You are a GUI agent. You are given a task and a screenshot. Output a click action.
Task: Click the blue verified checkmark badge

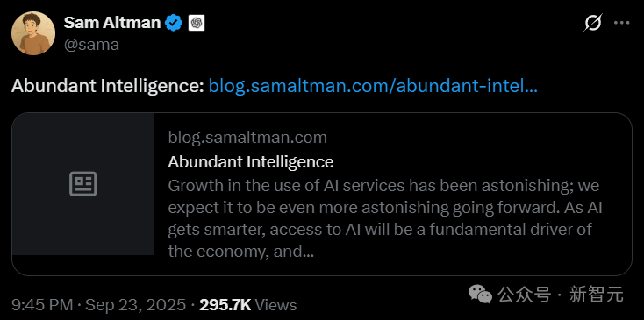[x=174, y=23]
